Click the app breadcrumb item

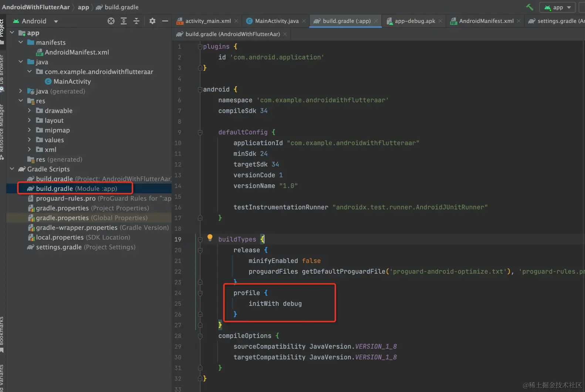coord(83,7)
